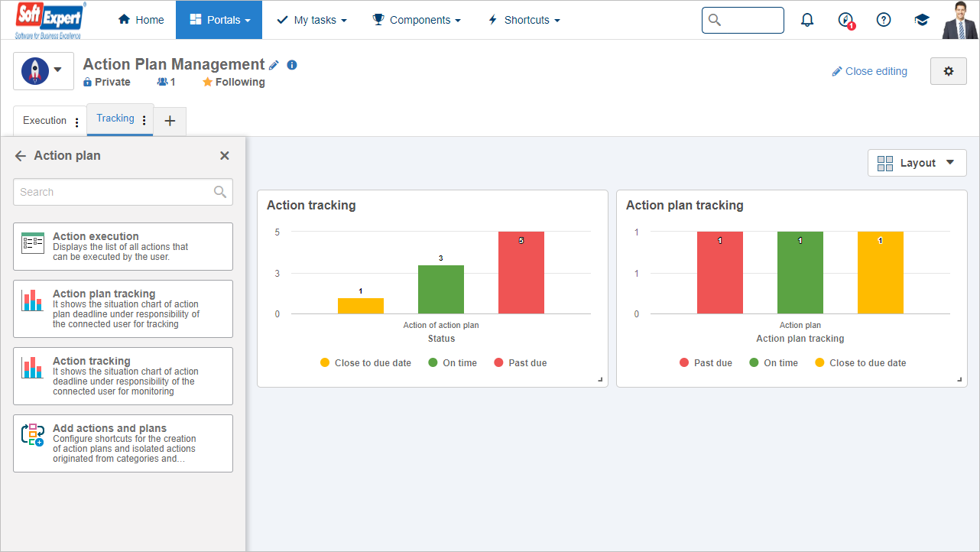
Task: Open Tracking tab options (three dots)
Action: click(x=144, y=119)
